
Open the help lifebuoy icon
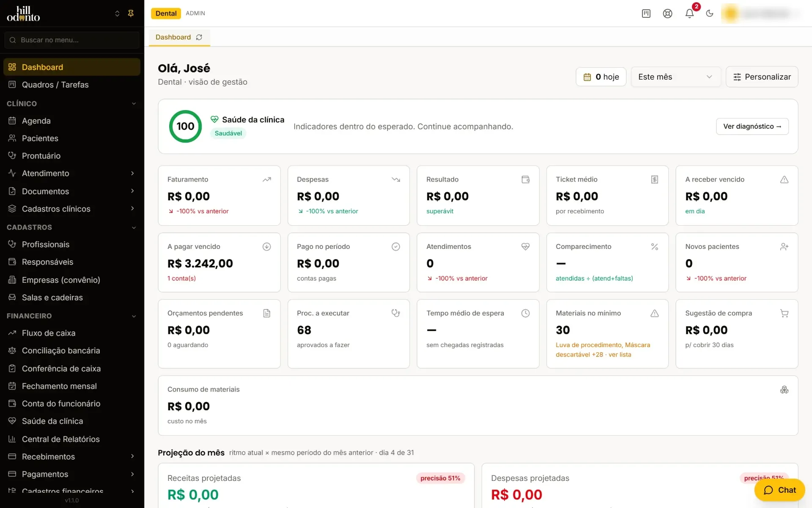click(667, 14)
